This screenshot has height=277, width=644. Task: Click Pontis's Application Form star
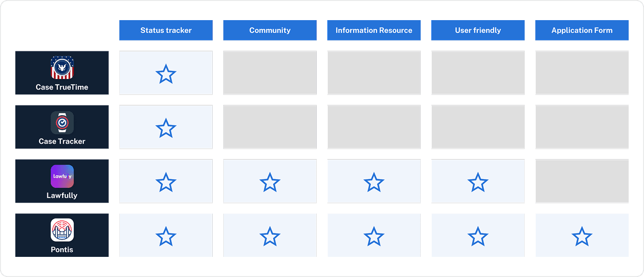pyautogui.click(x=582, y=236)
